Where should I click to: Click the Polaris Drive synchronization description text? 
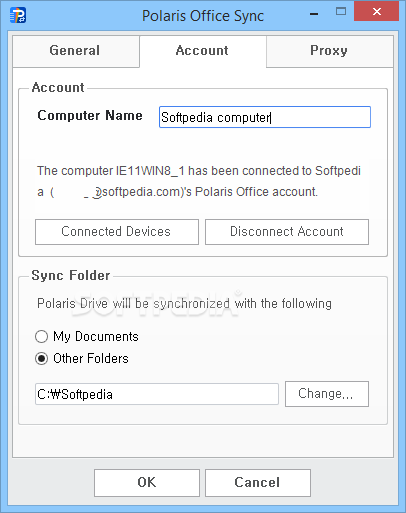(184, 304)
